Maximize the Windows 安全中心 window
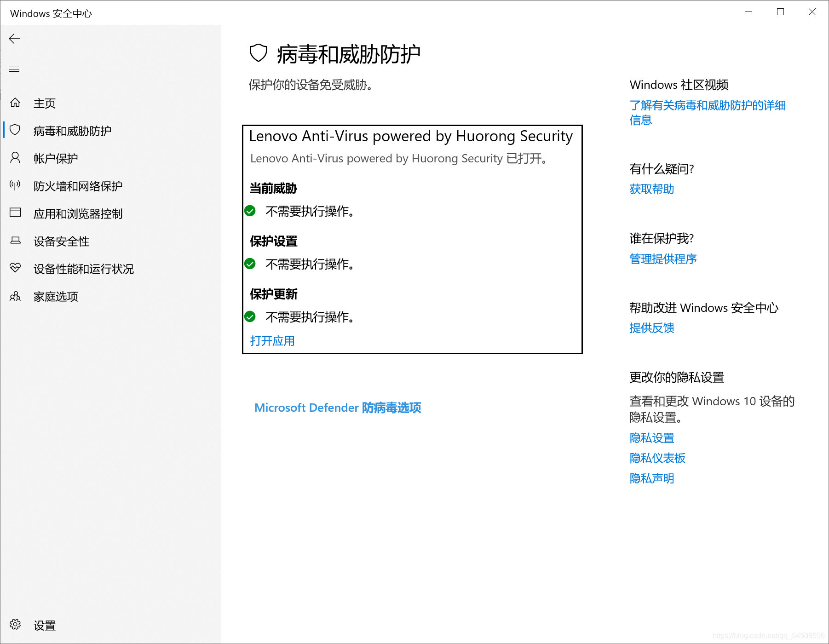This screenshot has height=644, width=829. (780, 12)
